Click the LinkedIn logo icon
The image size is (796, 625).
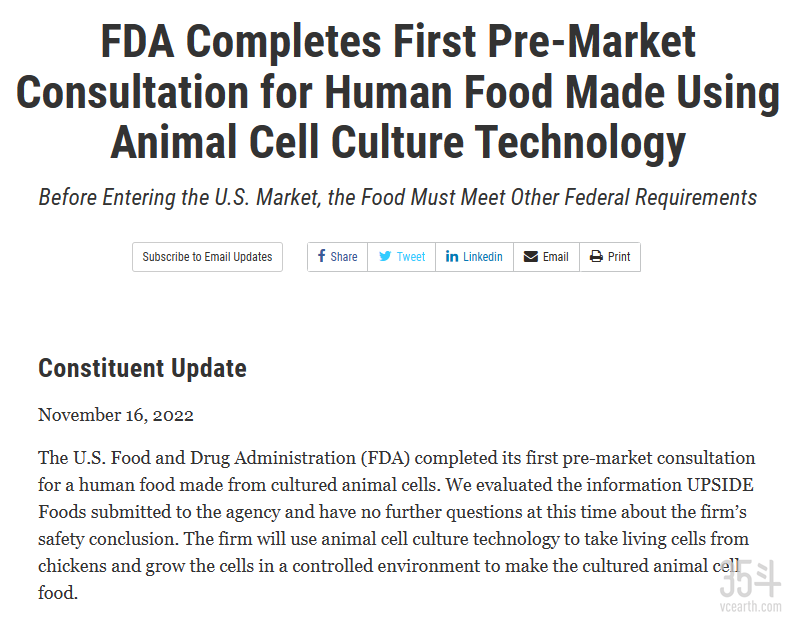click(x=452, y=257)
